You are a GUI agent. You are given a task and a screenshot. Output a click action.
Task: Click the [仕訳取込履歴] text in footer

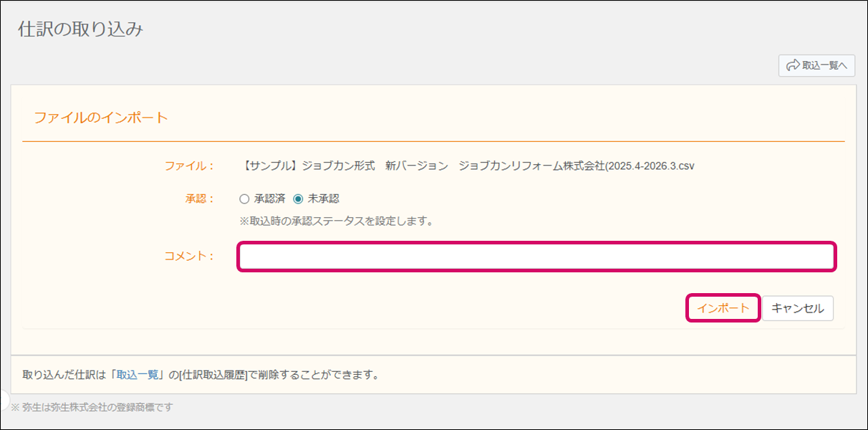213,375
